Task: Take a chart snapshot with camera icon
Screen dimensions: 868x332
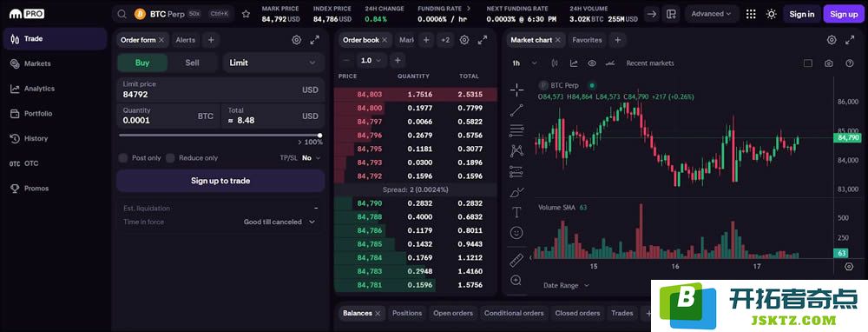Action: (829, 63)
